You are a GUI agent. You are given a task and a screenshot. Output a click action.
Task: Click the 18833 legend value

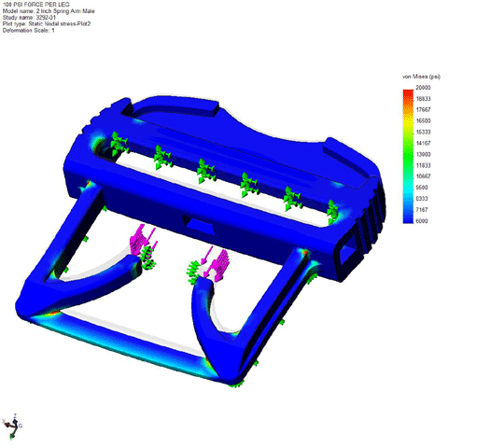coord(423,99)
